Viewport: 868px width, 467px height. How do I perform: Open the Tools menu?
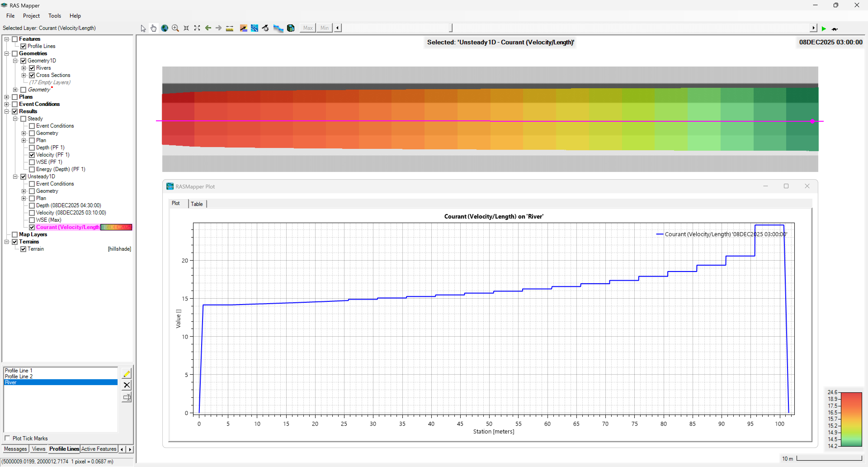pos(54,16)
